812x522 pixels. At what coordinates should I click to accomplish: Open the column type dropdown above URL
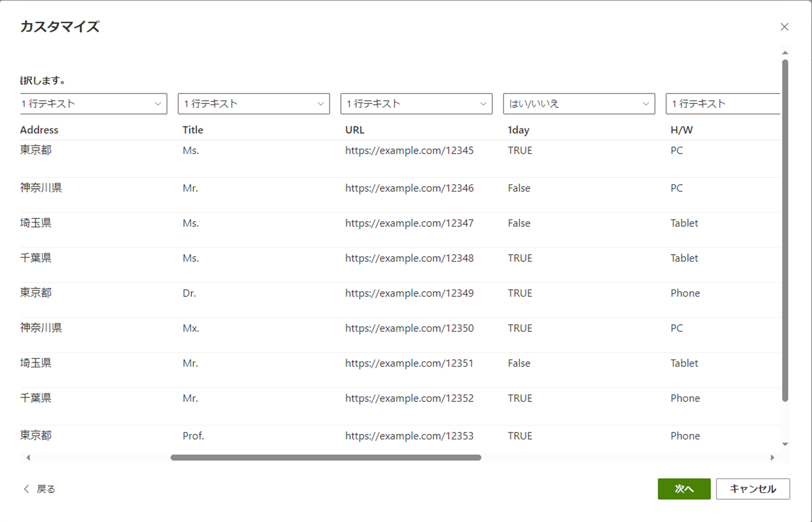416,104
